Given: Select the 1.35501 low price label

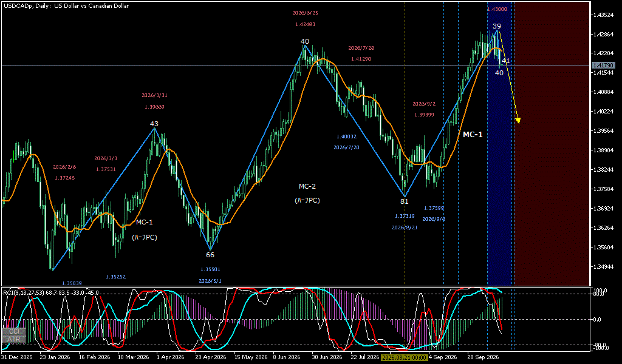Looking at the screenshot, I should 210,269.
